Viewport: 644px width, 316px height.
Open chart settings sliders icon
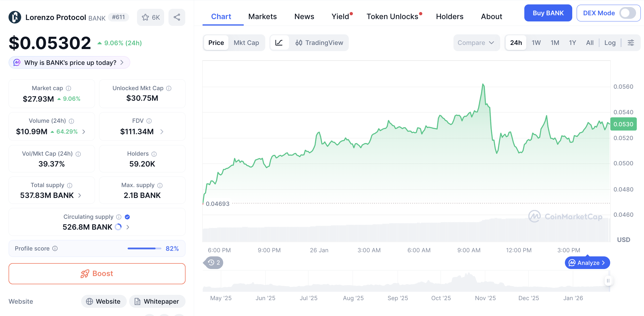click(x=631, y=43)
